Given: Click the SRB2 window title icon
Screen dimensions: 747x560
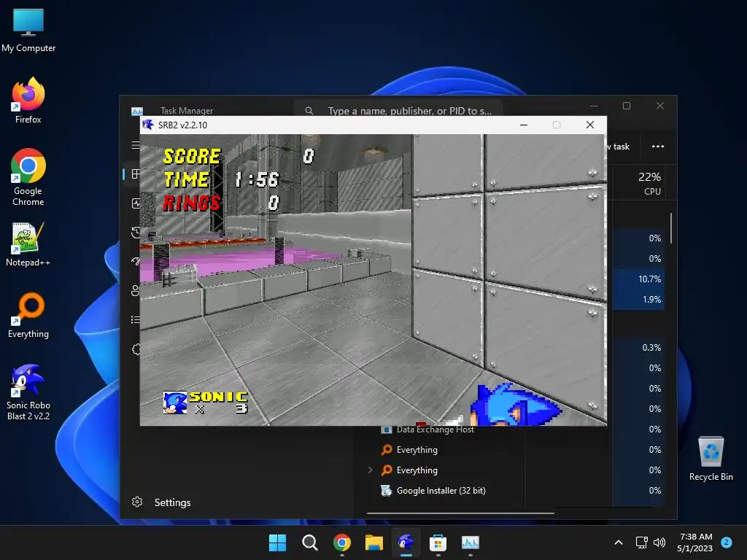Looking at the screenshot, I should tap(148, 125).
